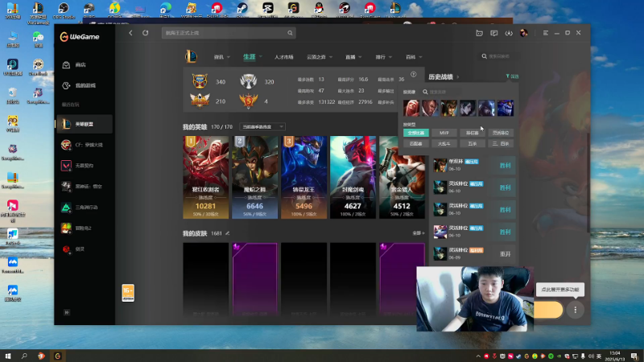
Task: Click the refresh page icon
Action: point(146,33)
